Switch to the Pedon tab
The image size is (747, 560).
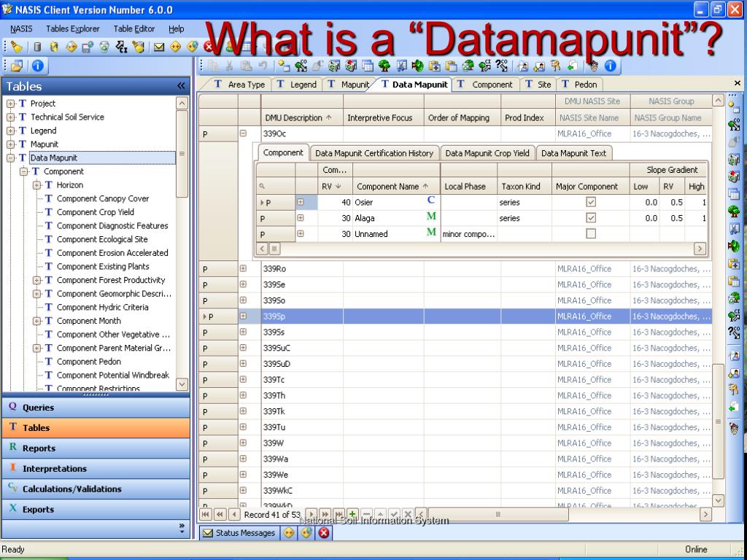click(579, 85)
